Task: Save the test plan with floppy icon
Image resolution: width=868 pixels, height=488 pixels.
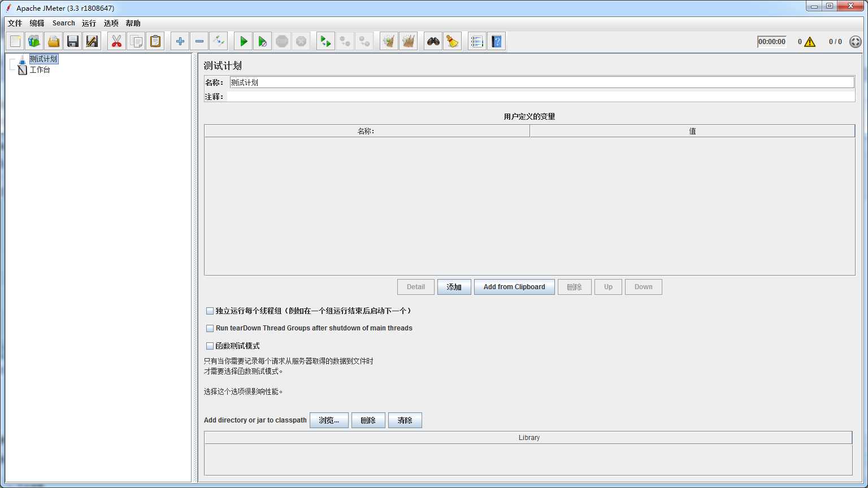Action: (73, 41)
